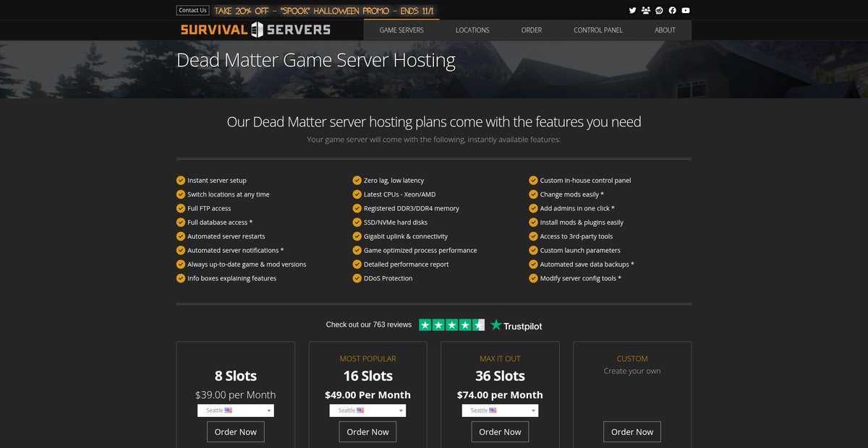This screenshot has width=868, height=448.
Task: Click checkmark icon beside Modify server config tools
Action: (x=534, y=278)
